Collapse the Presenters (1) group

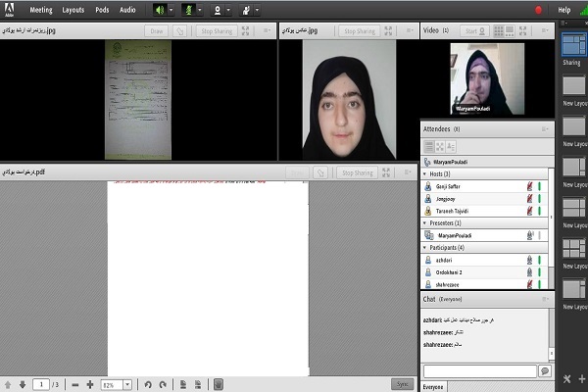425,223
